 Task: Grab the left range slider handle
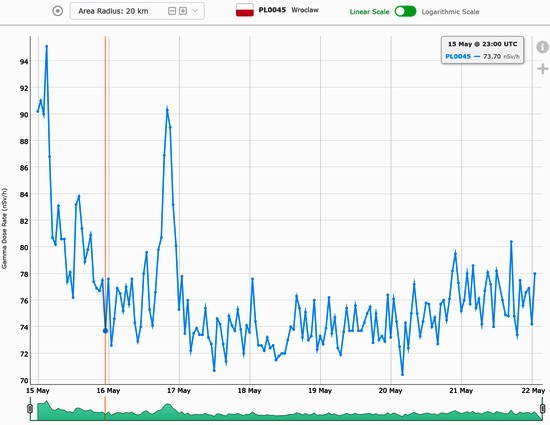30,409
